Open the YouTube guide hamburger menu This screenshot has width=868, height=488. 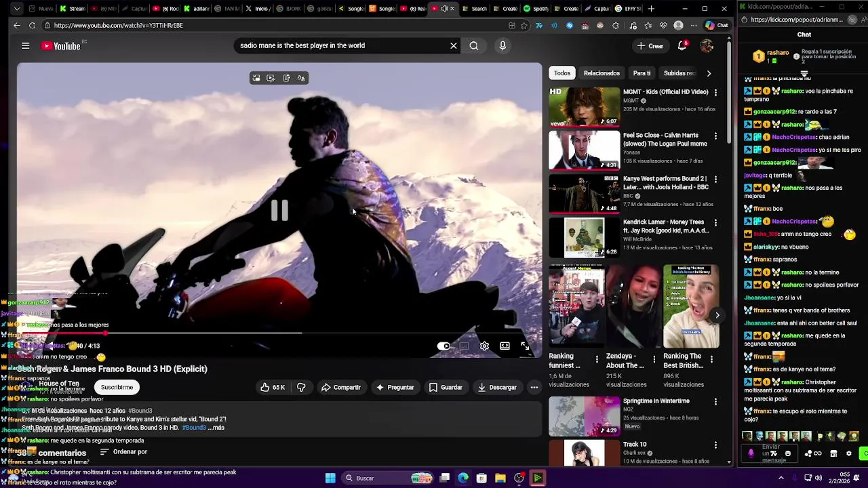click(x=25, y=46)
